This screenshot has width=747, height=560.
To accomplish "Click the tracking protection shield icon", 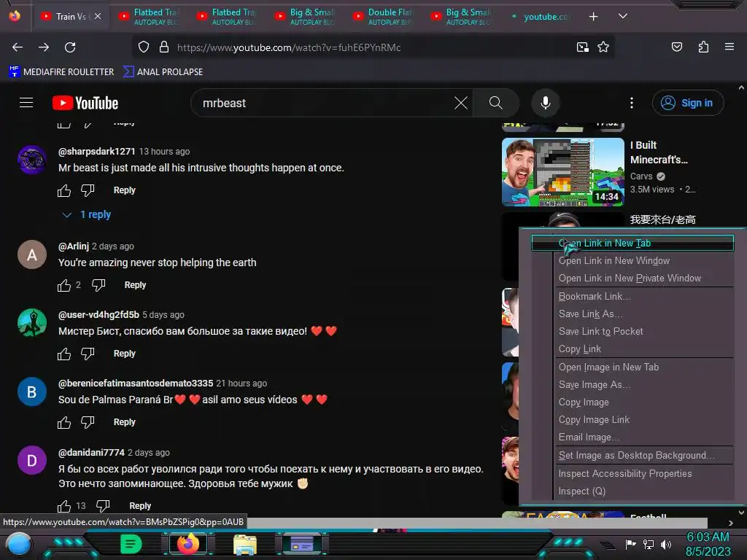I will coord(144,47).
